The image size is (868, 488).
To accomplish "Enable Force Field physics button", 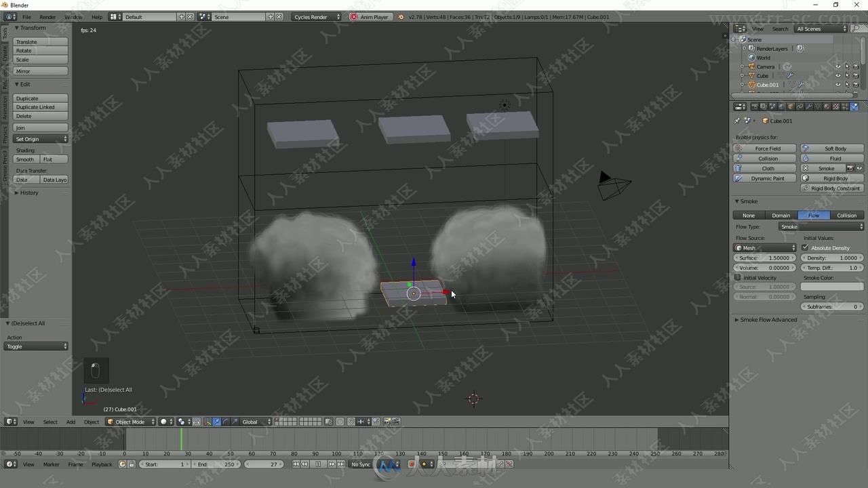I will point(765,148).
